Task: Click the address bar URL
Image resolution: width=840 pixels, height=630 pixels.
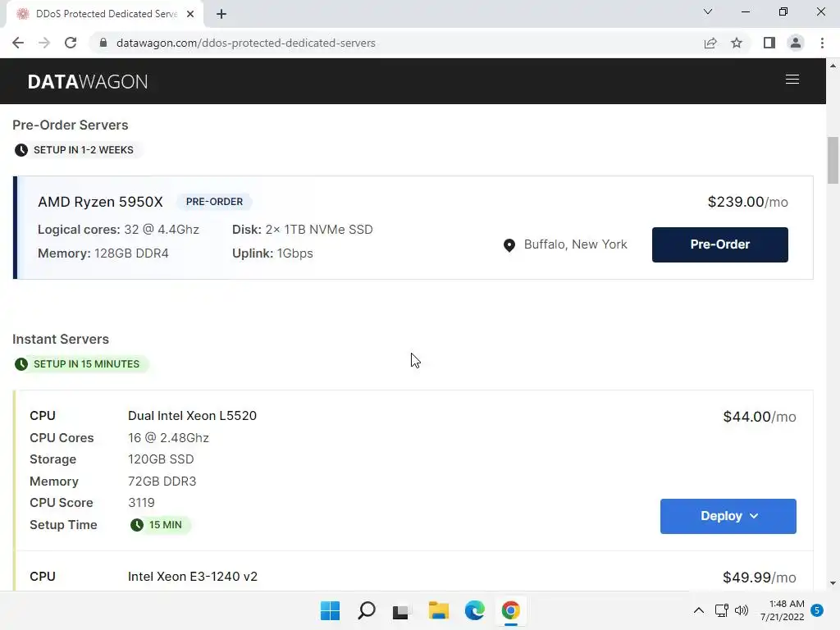Action: [x=246, y=43]
